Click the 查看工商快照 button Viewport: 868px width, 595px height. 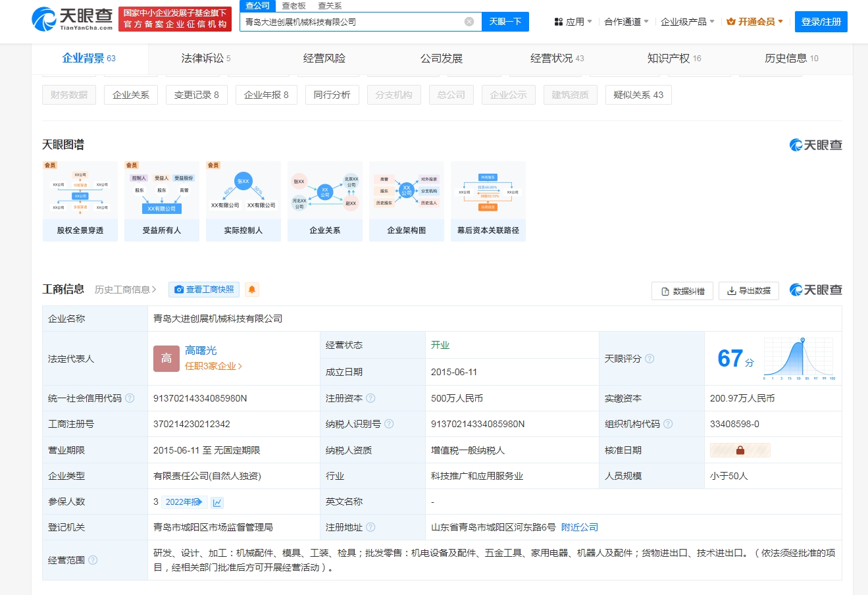click(x=204, y=290)
